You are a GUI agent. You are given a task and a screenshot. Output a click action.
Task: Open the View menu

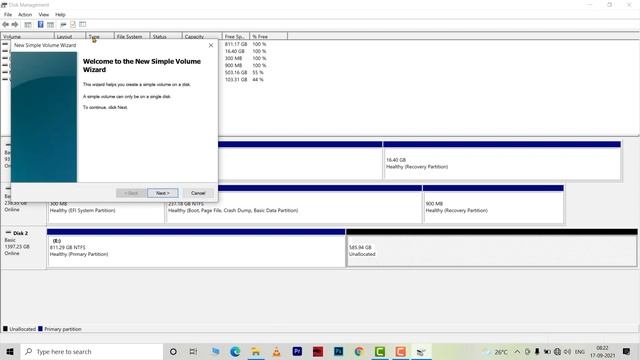click(x=44, y=14)
